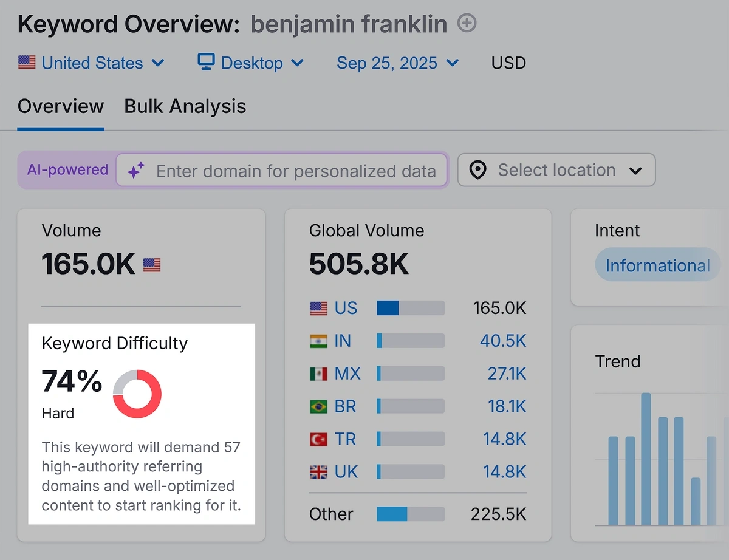Click the Mexico flag icon
The width and height of the screenshot is (729, 560).
(318, 374)
